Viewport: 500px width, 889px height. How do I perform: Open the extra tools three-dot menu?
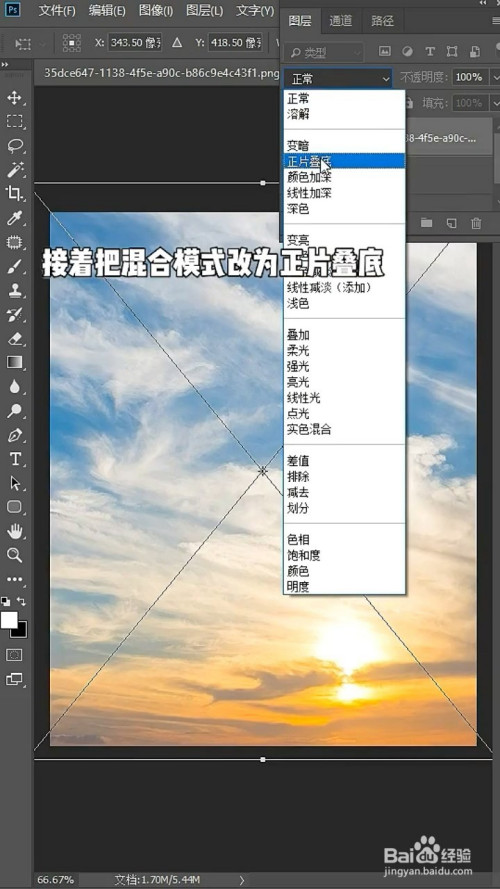[x=14, y=579]
